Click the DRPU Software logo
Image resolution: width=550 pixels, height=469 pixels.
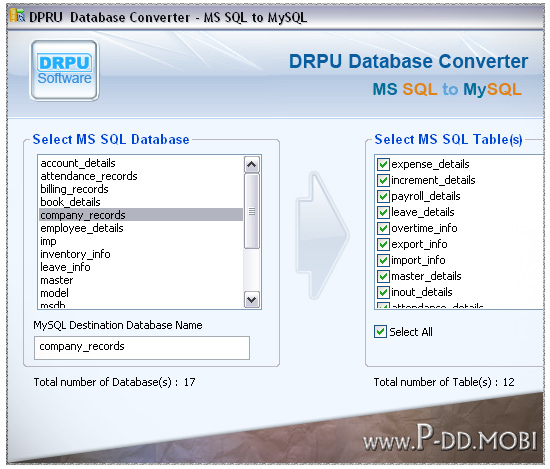point(65,71)
